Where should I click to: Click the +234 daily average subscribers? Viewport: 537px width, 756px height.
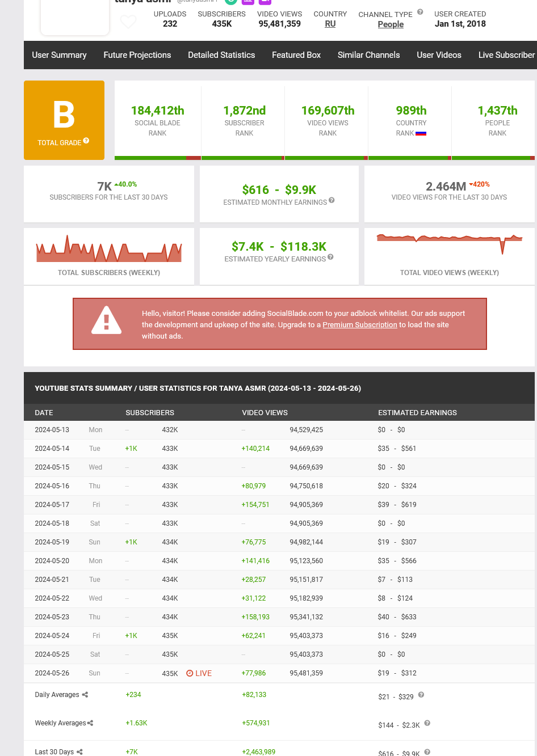133,695
